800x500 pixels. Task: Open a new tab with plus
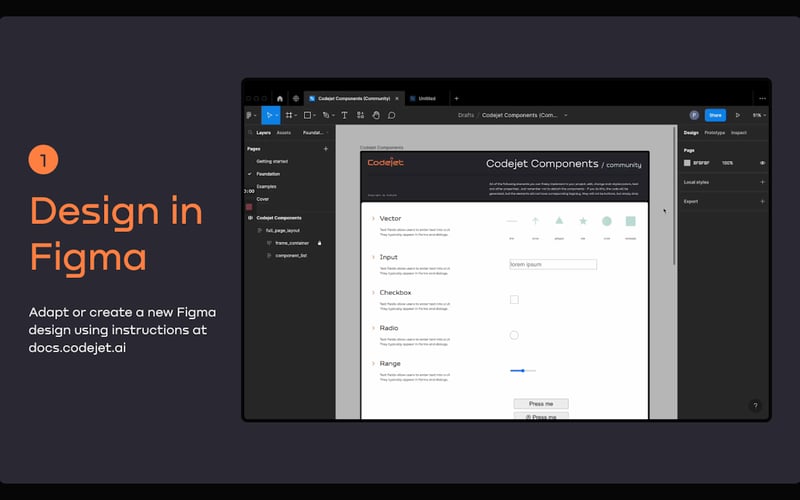click(457, 98)
